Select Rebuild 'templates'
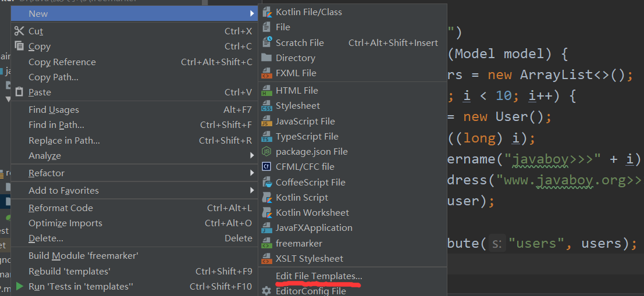This screenshot has height=296, width=644. (134, 272)
